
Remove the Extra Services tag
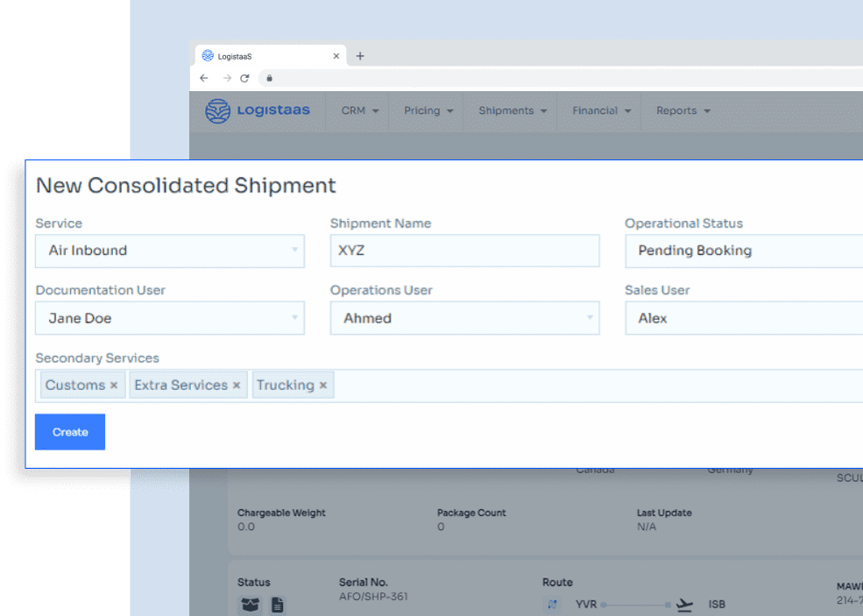[236, 386]
